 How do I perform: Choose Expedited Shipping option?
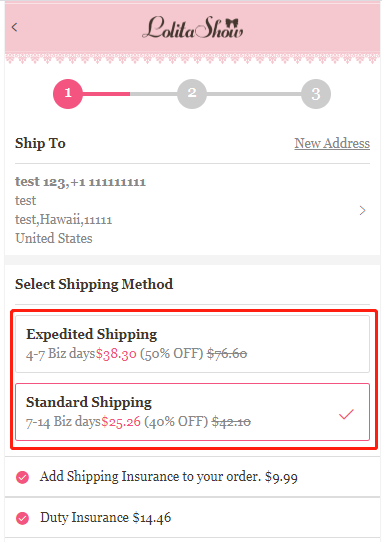(x=193, y=344)
